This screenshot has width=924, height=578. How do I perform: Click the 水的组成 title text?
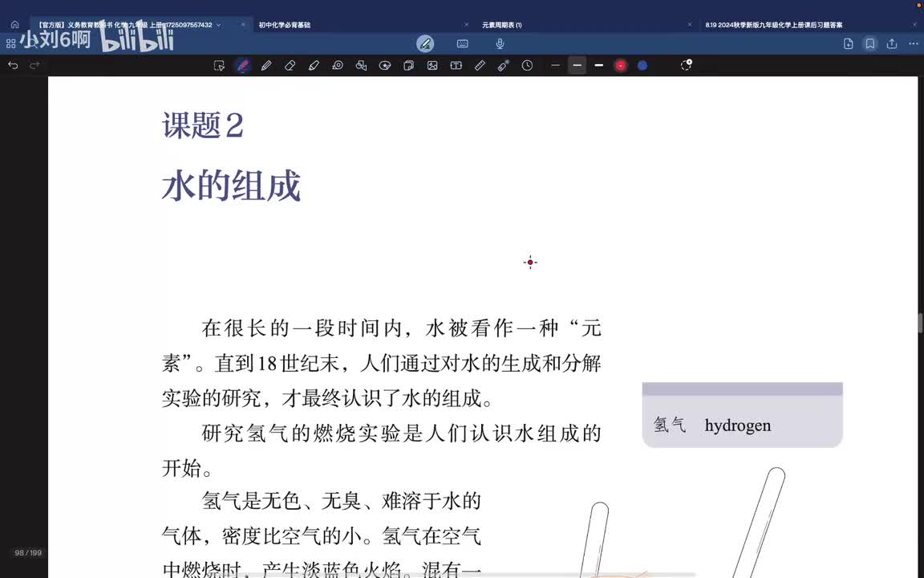231,185
